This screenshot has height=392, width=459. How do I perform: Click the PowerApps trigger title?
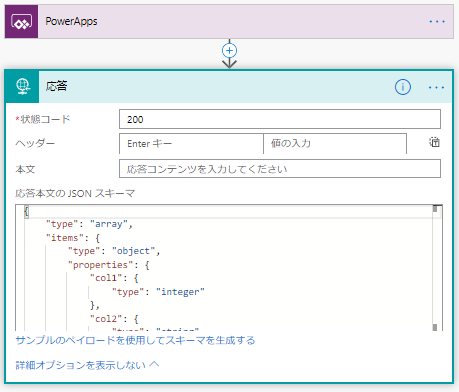point(71,21)
